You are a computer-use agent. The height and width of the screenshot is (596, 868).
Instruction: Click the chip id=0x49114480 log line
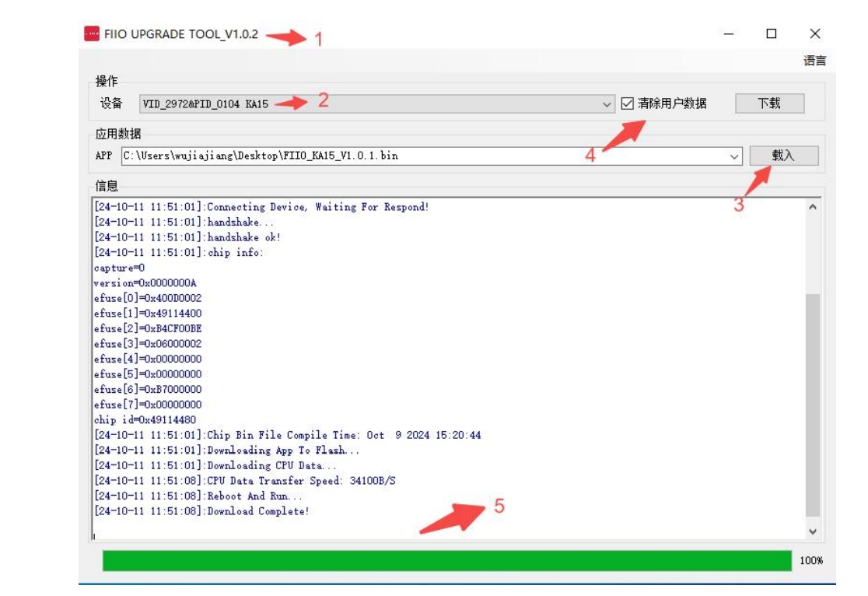point(145,420)
